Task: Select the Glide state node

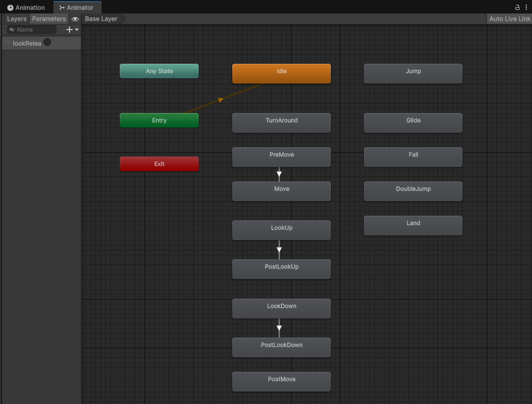Action: 413,123
